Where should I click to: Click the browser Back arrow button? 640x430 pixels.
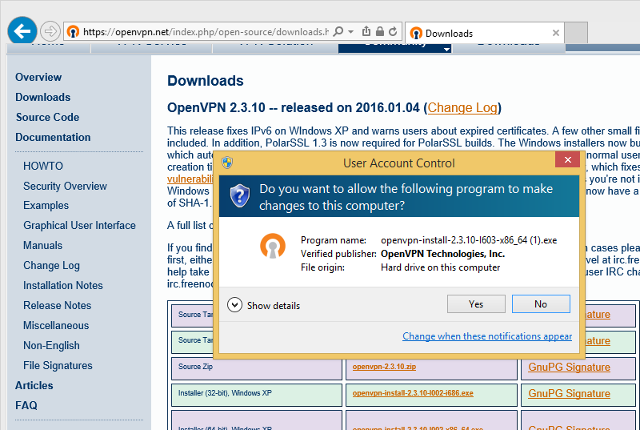(x=22, y=31)
